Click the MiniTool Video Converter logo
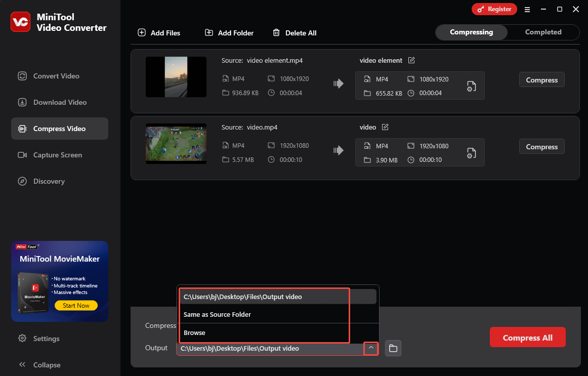The image size is (588, 376). click(x=20, y=22)
